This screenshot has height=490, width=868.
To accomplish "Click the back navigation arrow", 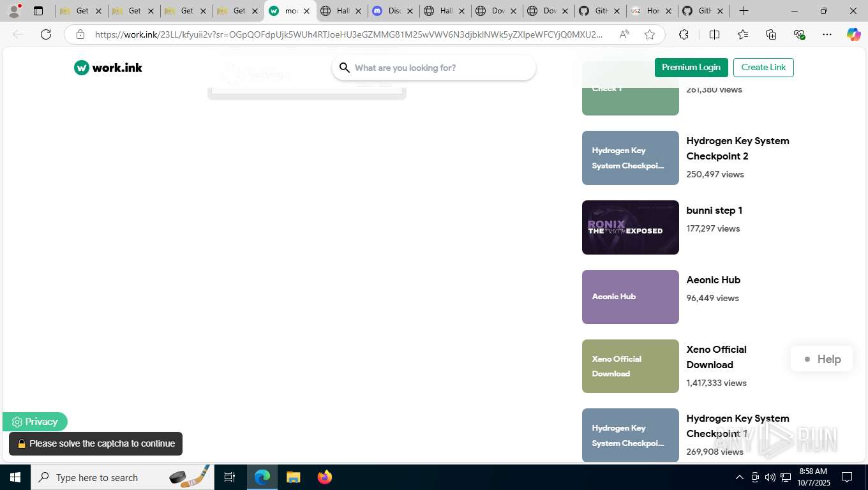I will [18, 34].
